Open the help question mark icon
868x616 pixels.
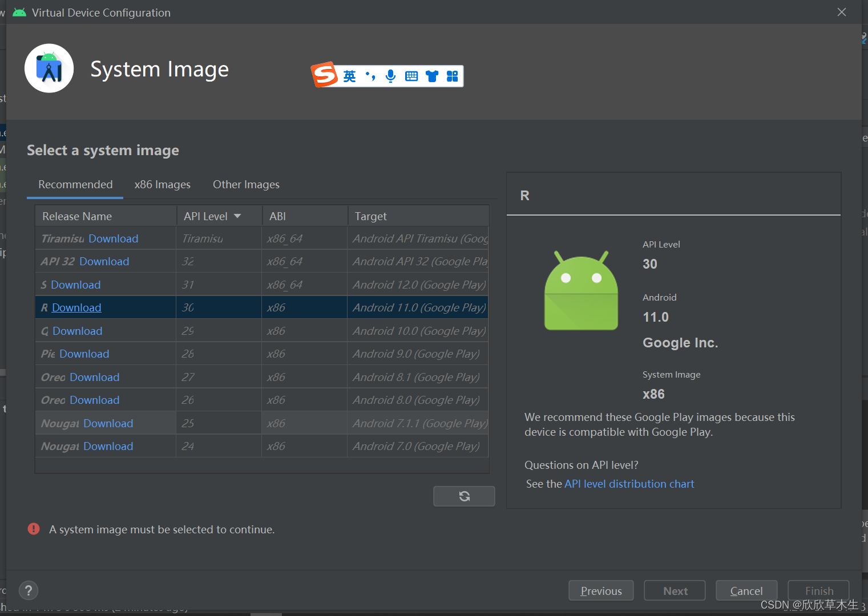point(29,590)
